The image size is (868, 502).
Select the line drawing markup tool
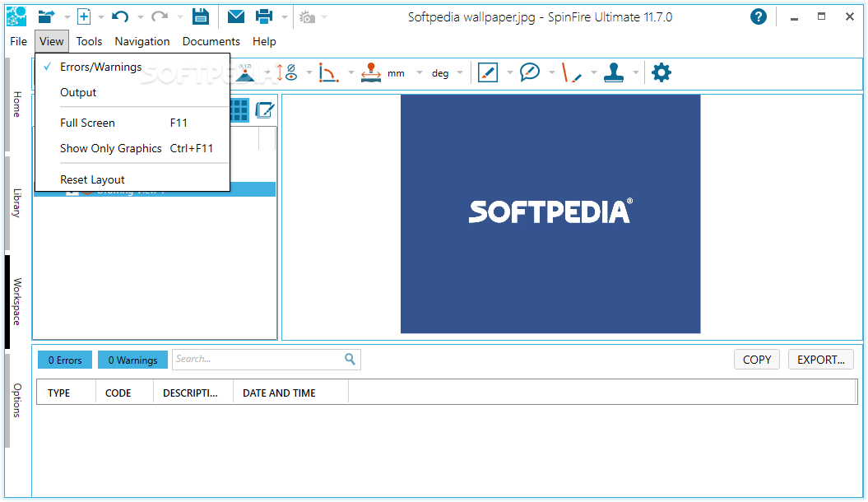tap(571, 72)
